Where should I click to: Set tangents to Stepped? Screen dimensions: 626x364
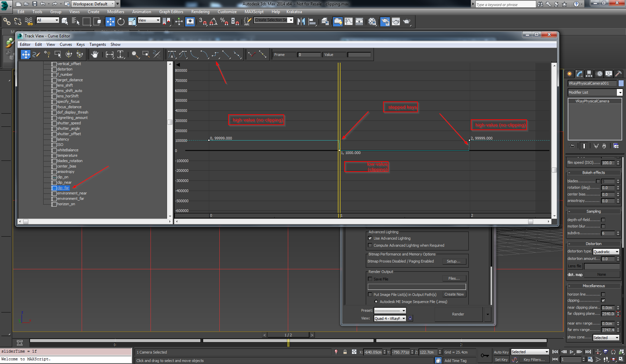[216, 54]
